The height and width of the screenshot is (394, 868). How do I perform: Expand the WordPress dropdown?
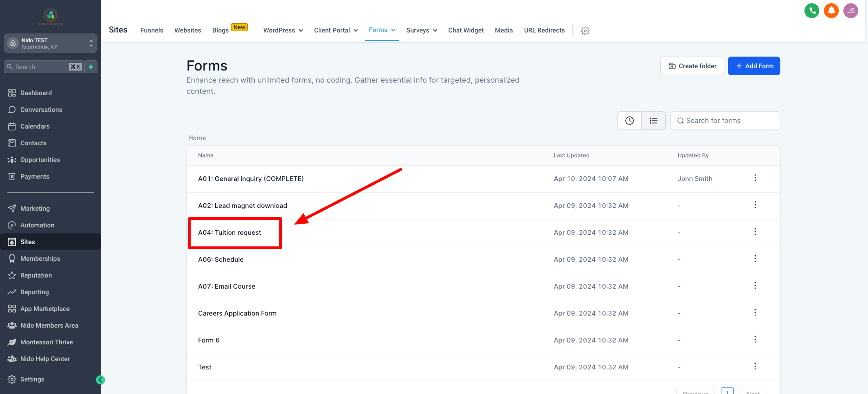[283, 30]
